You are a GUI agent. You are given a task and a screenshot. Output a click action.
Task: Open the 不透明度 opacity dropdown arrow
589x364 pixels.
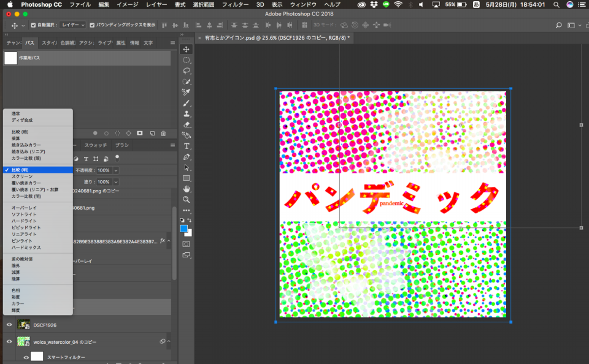(x=116, y=170)
